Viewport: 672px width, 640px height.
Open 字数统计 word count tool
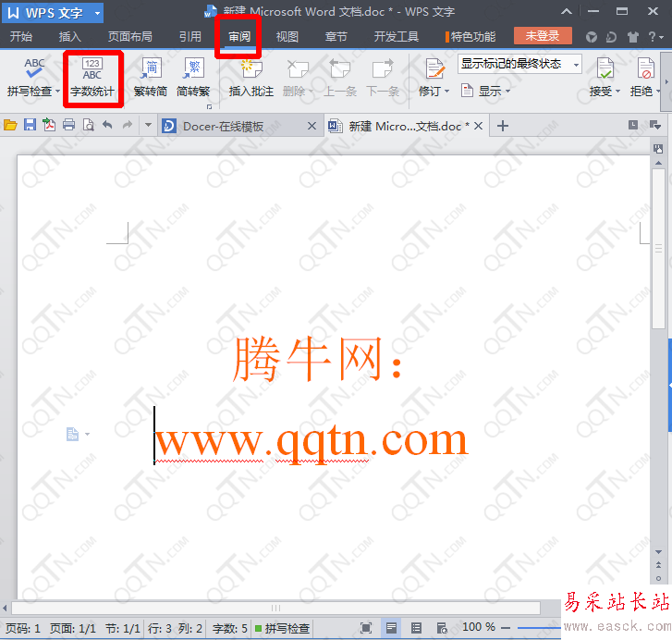click(92, 79)
